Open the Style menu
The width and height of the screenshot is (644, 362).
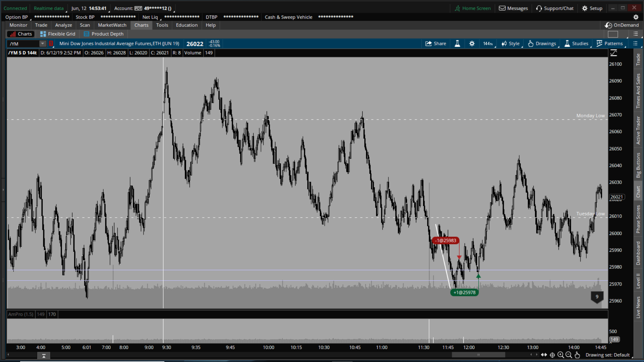tap(511, 44)
